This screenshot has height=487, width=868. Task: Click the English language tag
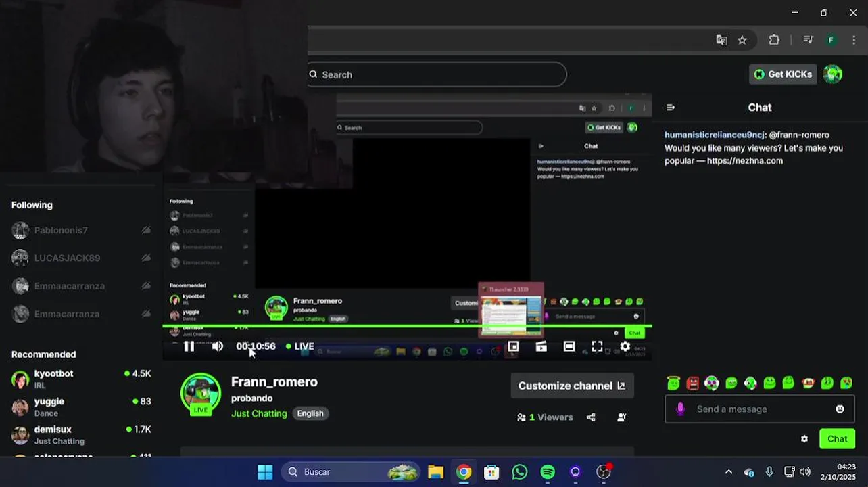tap(310, 413)
